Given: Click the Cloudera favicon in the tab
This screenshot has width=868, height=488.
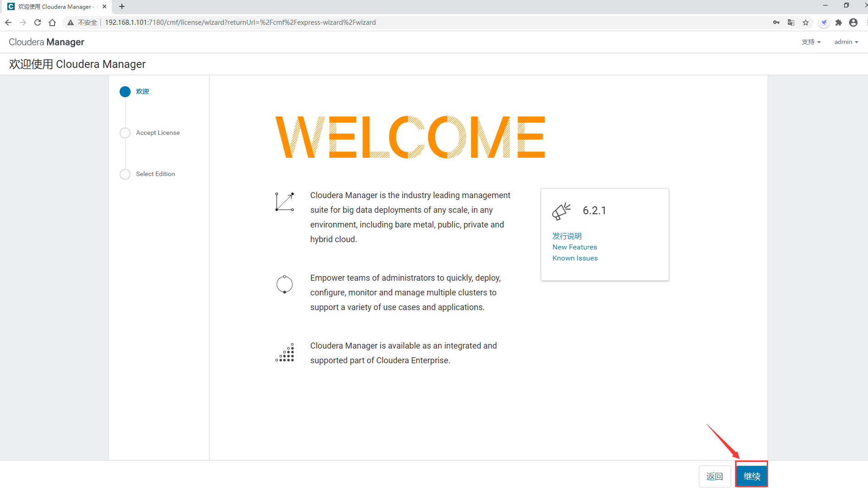Looking at the screenshot, I should pyautogui.click(x=11, y=6).
